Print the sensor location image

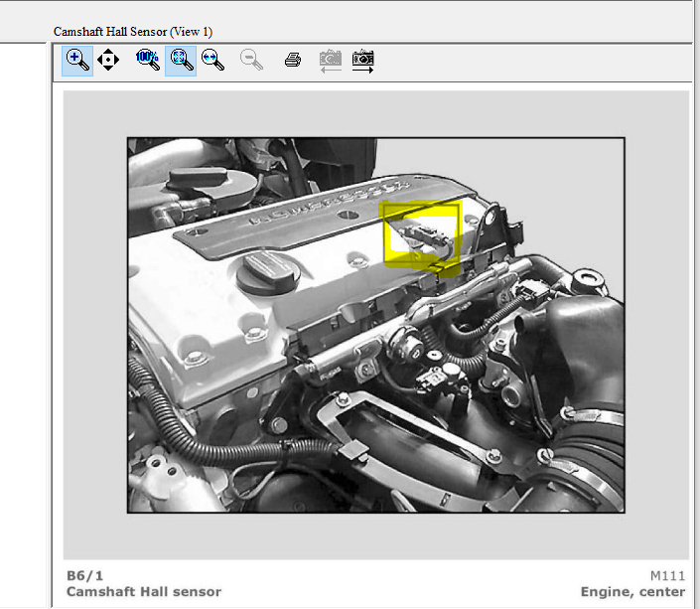293,60
